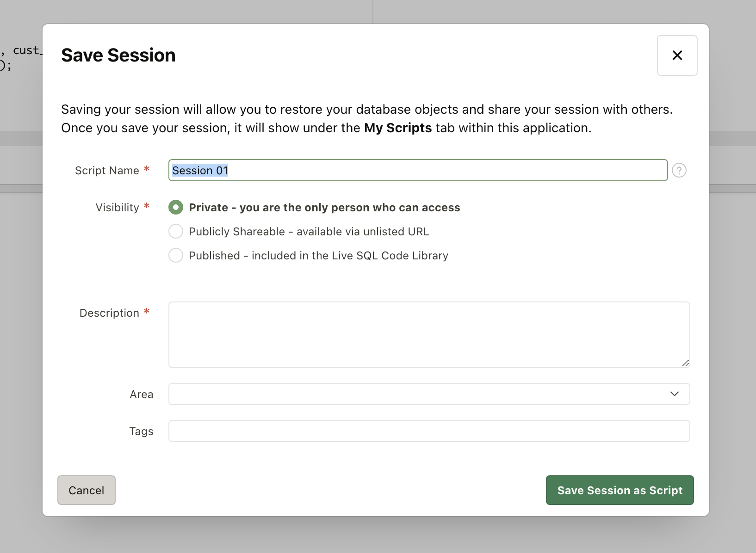Click the Tags input field
Image resolution: width=756 pixels, height=553 pixels.
pos(428,431)
